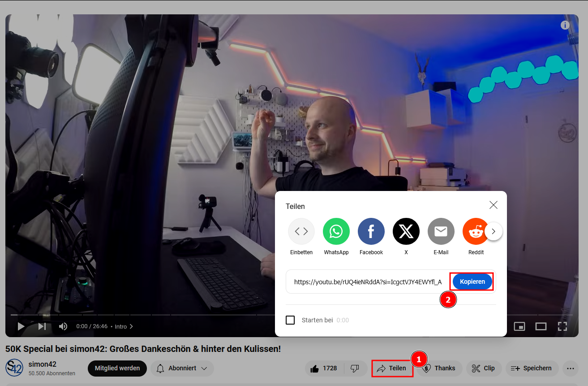The image size is (588, 386).
Task: Share to Facebook from the dialog
Action: [x=371, y=231]
